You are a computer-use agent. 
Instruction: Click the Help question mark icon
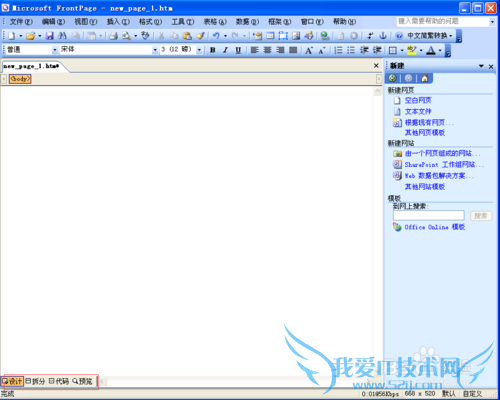[399, 36]
